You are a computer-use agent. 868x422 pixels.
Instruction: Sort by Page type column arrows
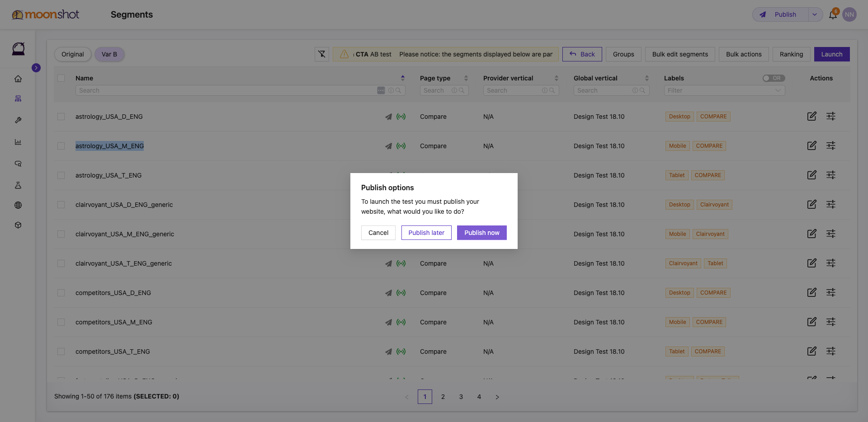[x=466, y=78]
